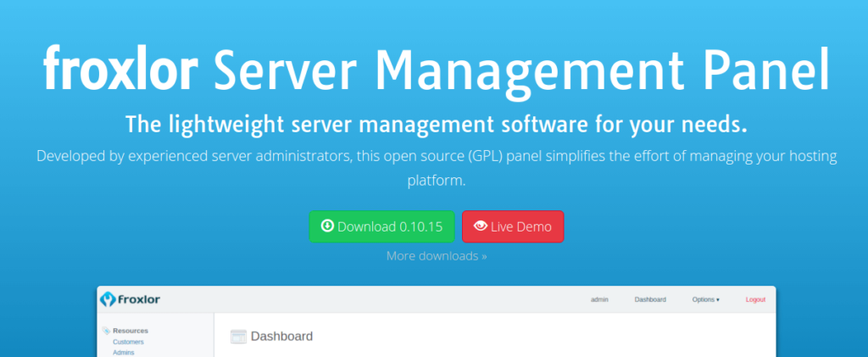
Task: Click the Dashboard window icon beside heading
Action: (x=238, y=337)
